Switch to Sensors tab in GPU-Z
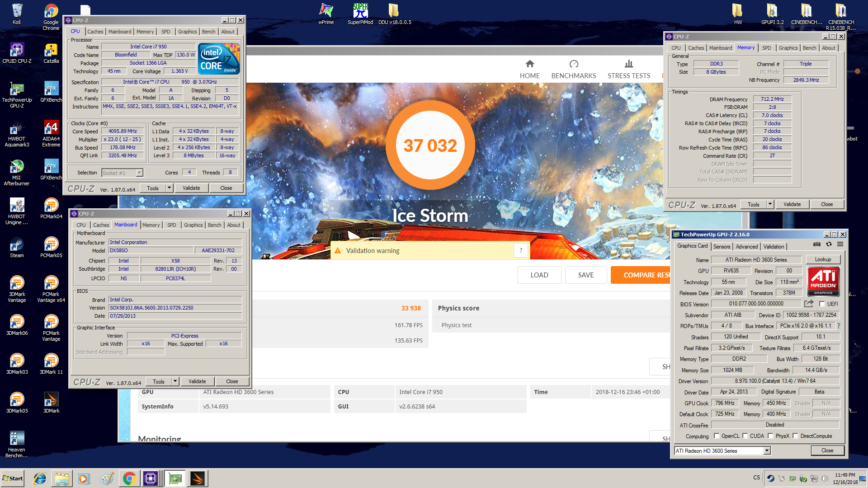This screenshot has height=488, width=868. click(722, 246)
